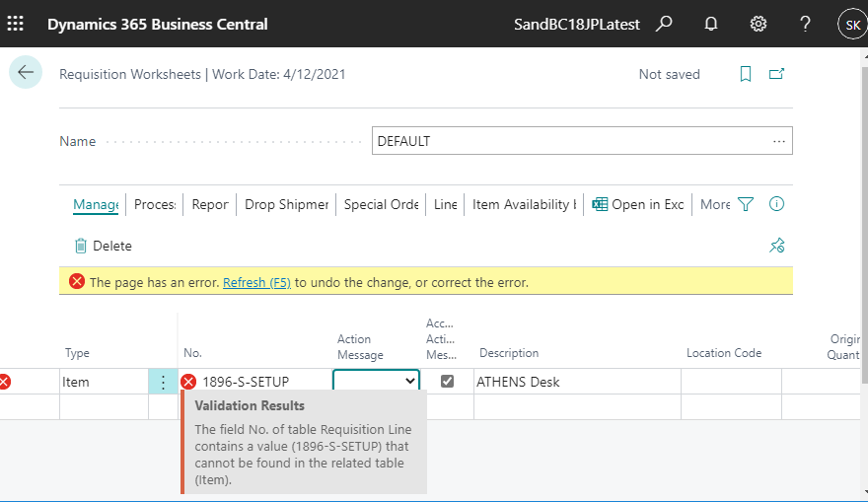Click the Location Code column header
868x502 pixels.
(x=724, y=353)
